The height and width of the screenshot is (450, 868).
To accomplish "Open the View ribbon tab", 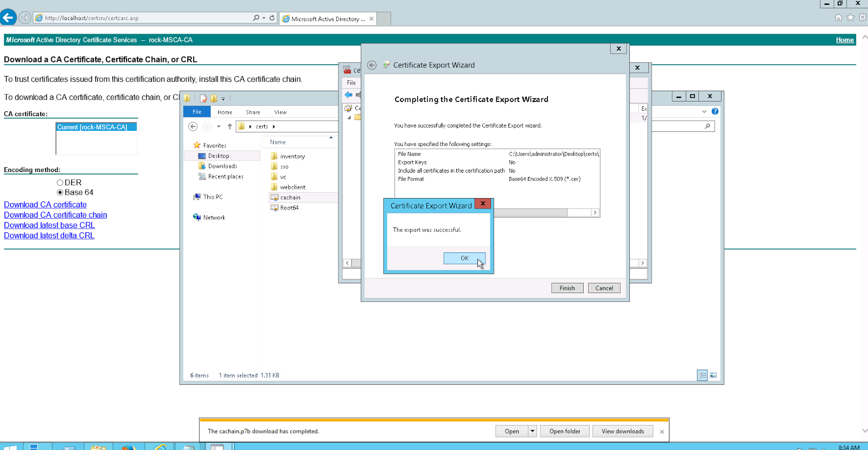I will pyautogui.click(x=280, y=112).
